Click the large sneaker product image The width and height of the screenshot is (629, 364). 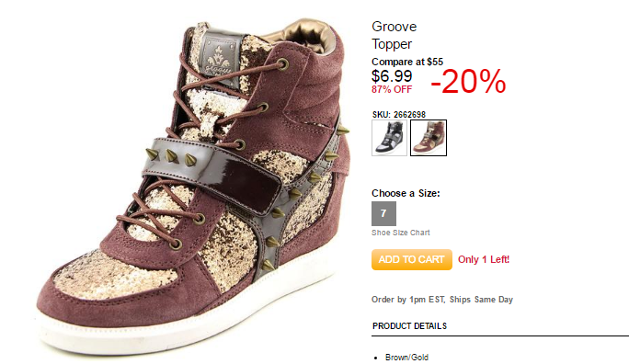click(x=193, y=187)
